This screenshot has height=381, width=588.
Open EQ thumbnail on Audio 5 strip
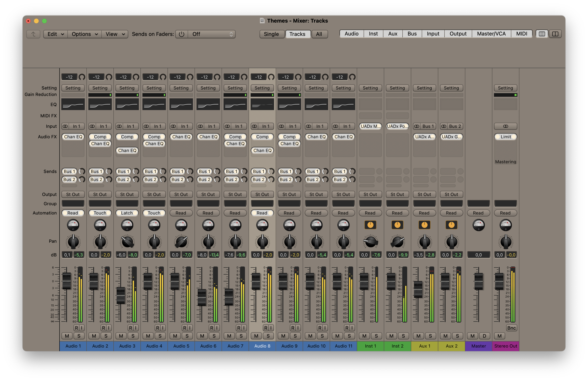[x=181, y=104]
